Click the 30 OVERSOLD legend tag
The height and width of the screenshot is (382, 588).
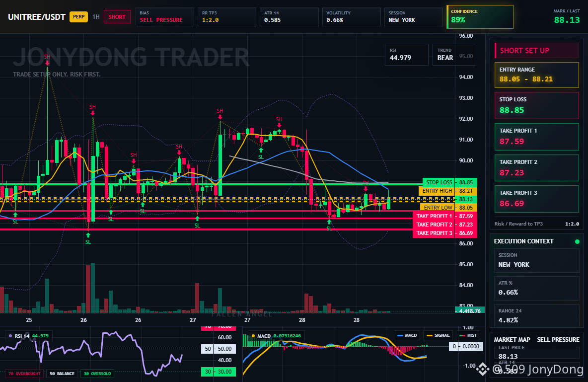(97, 374)
